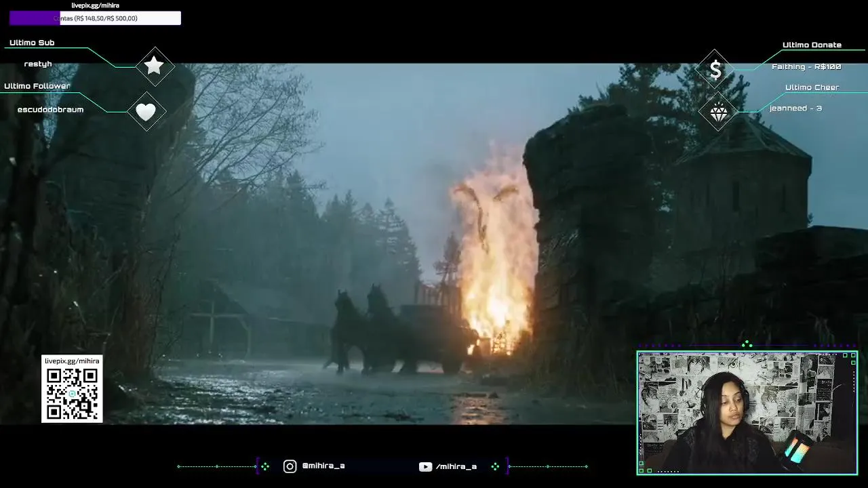Click the @mihira_a Instagram handle
868x488 pixels.
coord(323,466)
